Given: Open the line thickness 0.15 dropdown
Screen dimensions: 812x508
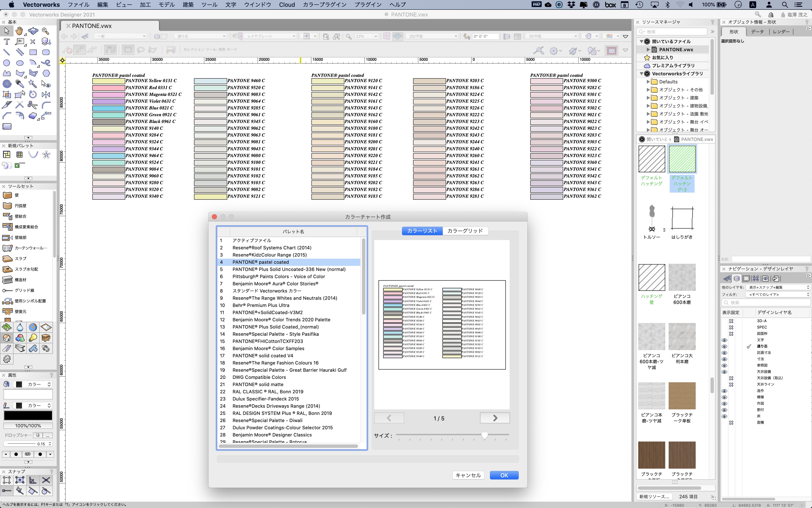Looking at the screenshot, I should pyautogui.click(x=29, y=444).
